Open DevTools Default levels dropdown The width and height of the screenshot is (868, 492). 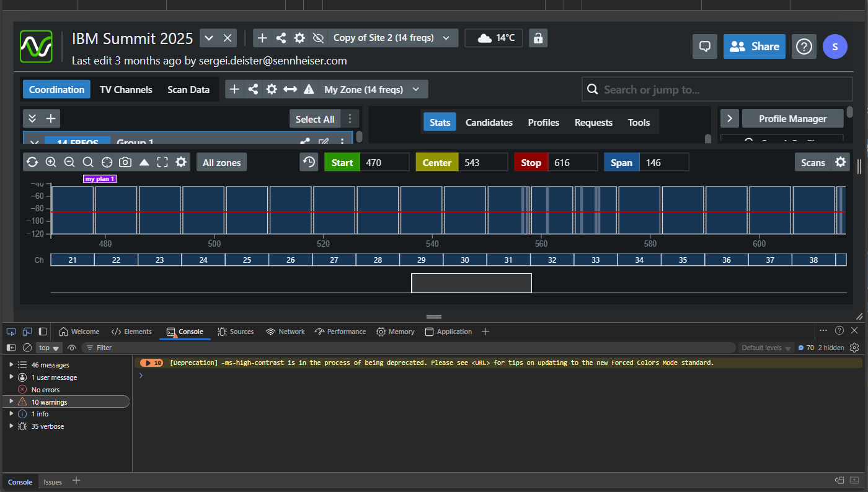766,348
